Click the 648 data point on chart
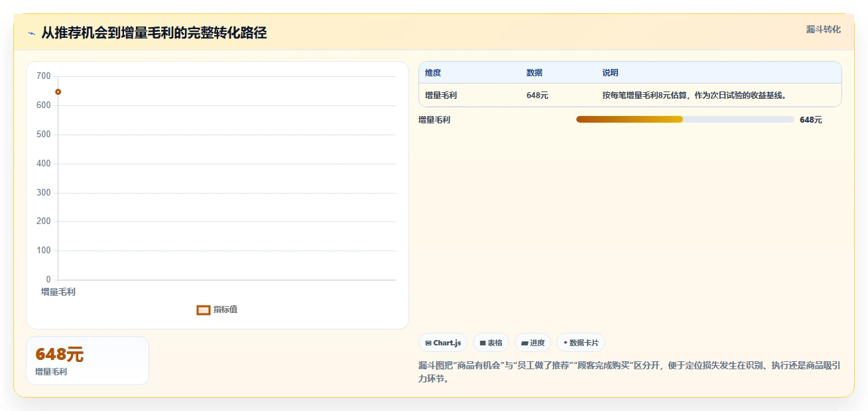Viewport: 868px width, 411px height. click(58, 92)
